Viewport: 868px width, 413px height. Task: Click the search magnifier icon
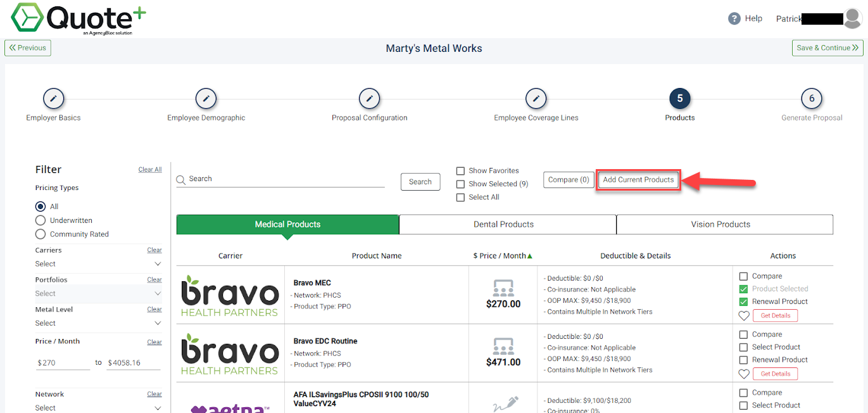click(x=181, y=180)
